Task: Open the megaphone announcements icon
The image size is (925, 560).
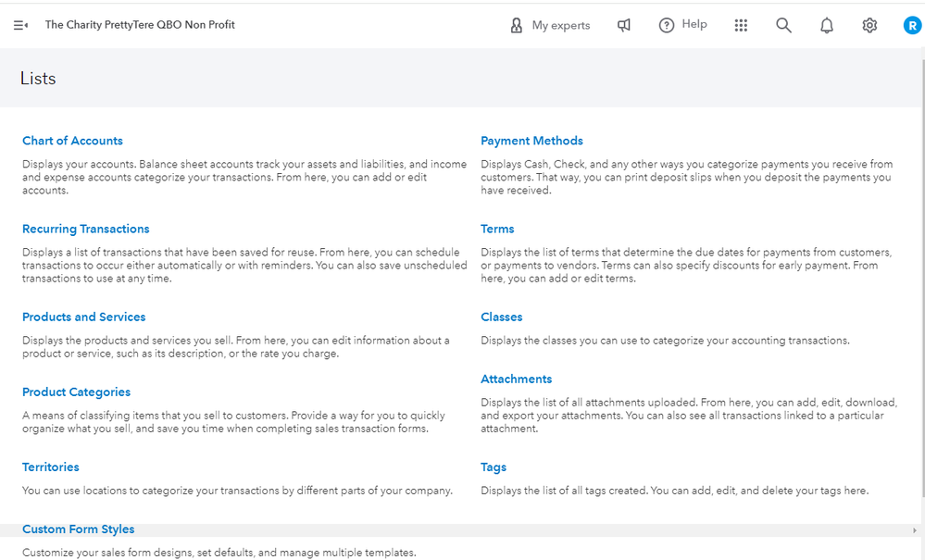Action: tap(624, 26)
